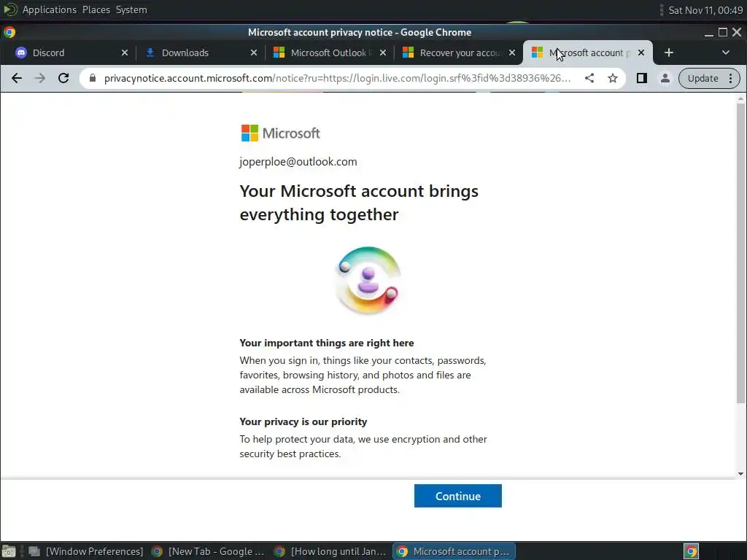Click the Your privacy is our priority heading
The image size is (747, 560).
coord(303,421)
